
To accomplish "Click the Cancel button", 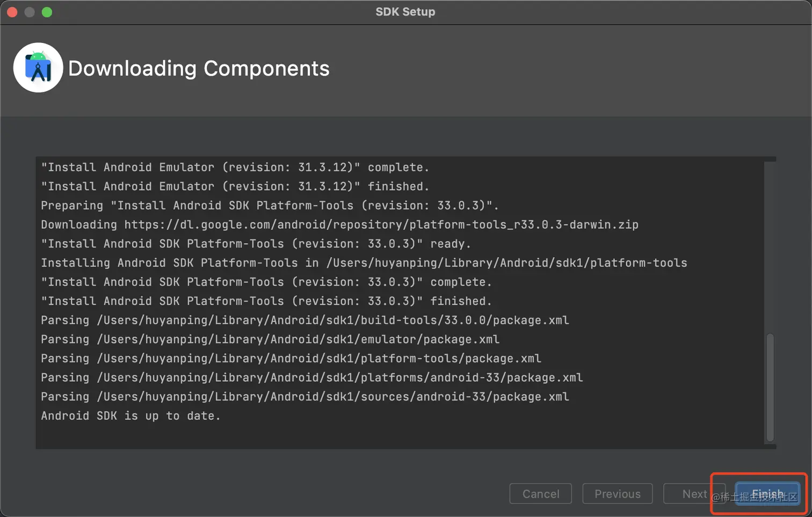I will pyautogui.click(x=540, y=494).
